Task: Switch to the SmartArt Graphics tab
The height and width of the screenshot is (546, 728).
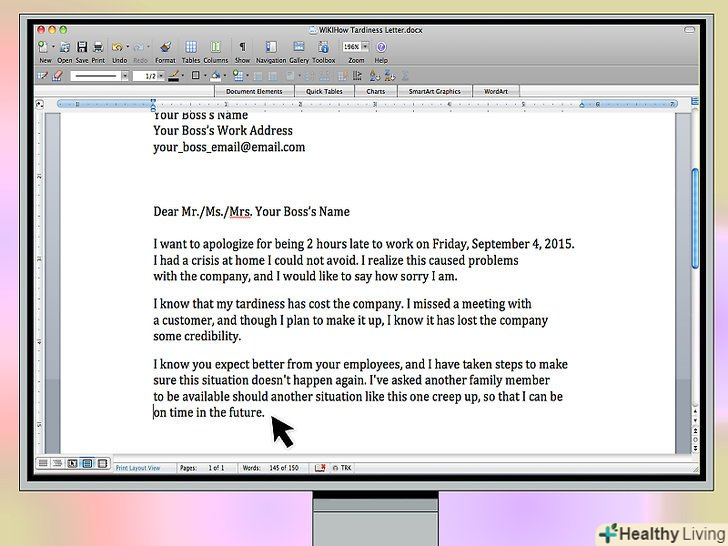Action: 435,91
